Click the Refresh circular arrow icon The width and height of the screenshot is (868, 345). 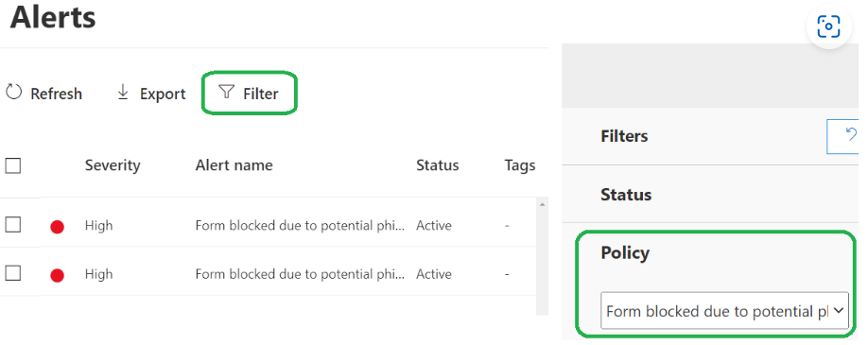pos(13,93)
